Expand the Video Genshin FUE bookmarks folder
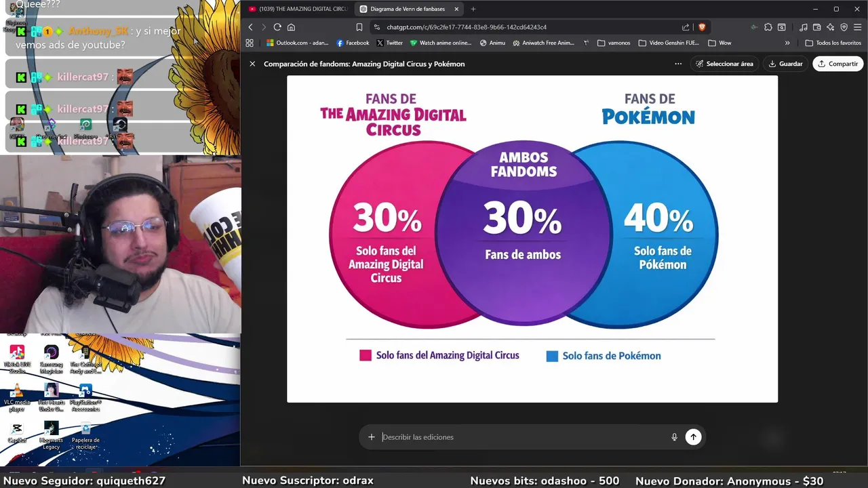868x488 pixels. [669, 43]
